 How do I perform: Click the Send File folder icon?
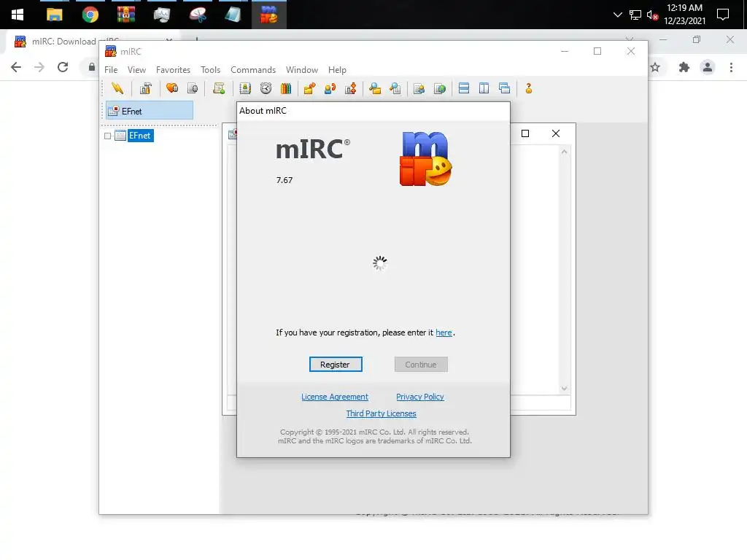[x=309, y=88]
